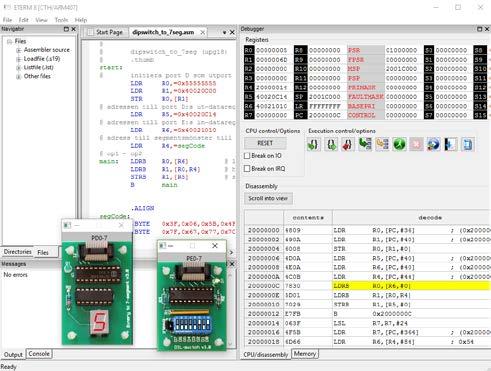Click the R0 register label

[249, 50]
